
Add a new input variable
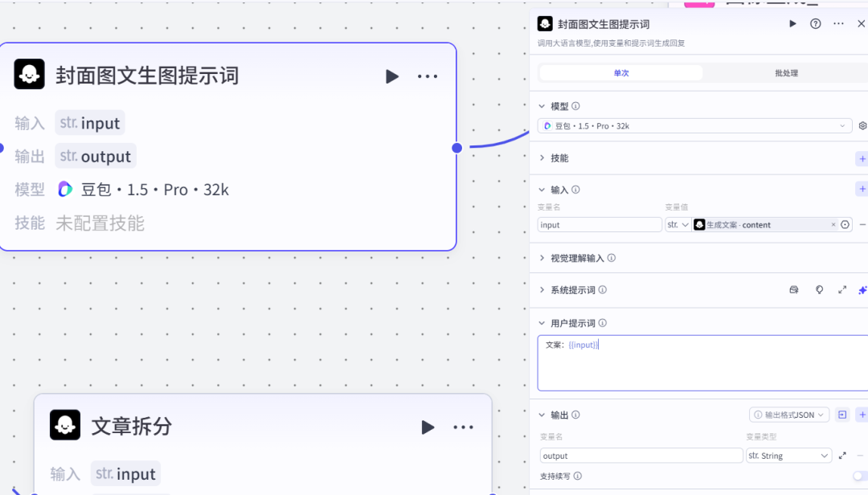tap(862, 189)
